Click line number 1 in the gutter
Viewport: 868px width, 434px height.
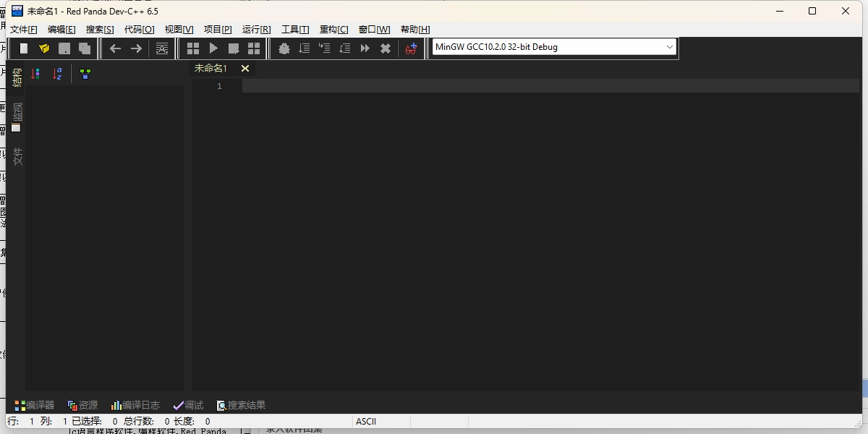click(219, 86)
